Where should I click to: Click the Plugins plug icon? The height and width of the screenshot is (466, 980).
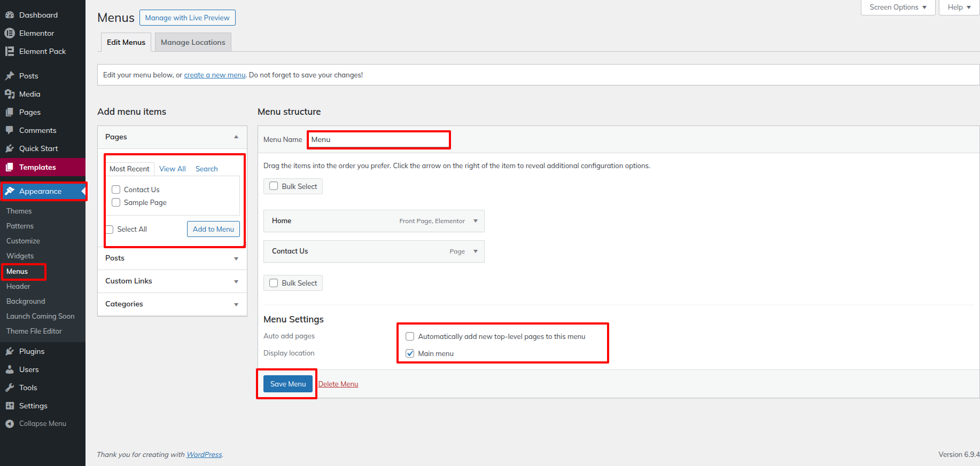click(x=10, y=351)
